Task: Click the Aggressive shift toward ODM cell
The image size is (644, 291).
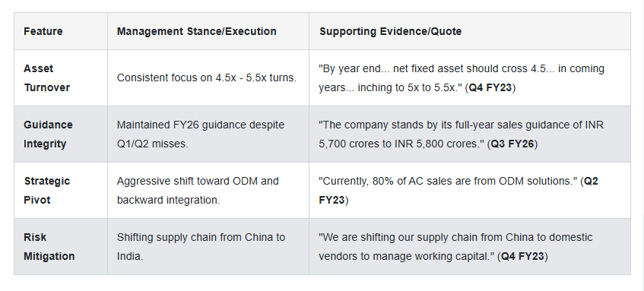Action: (198, 191)
